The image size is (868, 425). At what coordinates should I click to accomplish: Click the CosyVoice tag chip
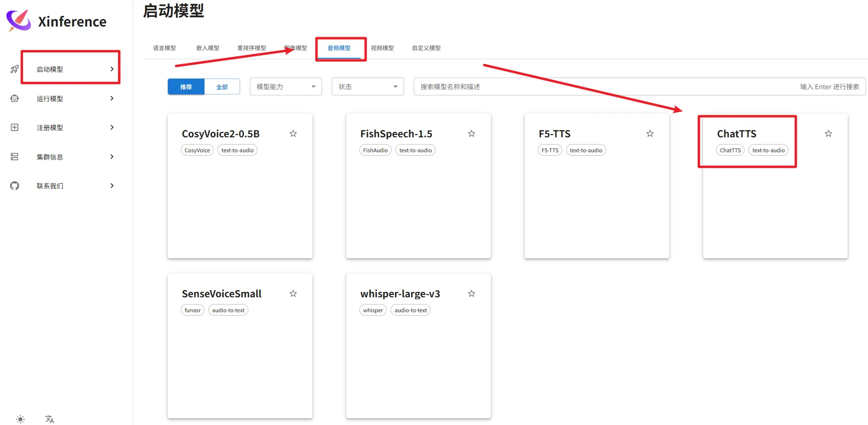[197, 150]
